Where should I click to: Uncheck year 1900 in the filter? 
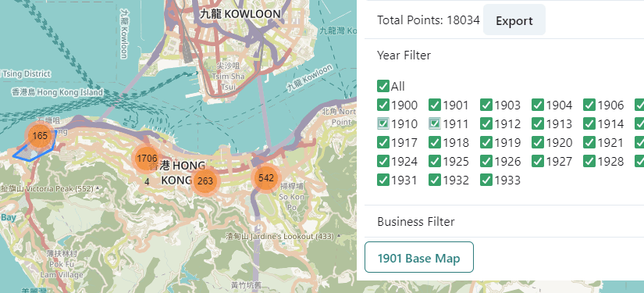(x=382, y=105)
